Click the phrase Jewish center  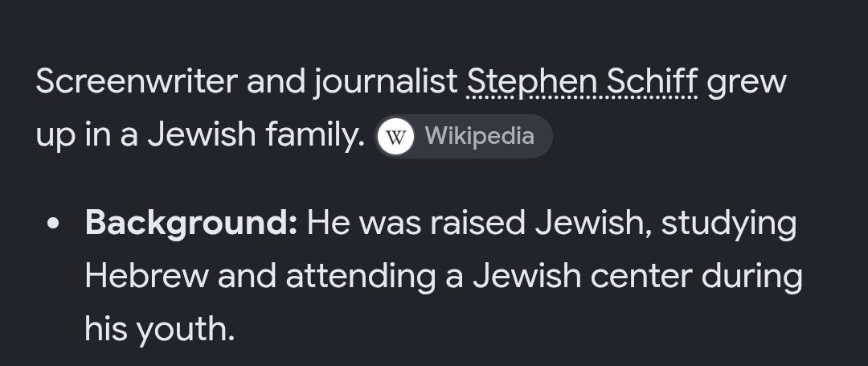point(582,276)
